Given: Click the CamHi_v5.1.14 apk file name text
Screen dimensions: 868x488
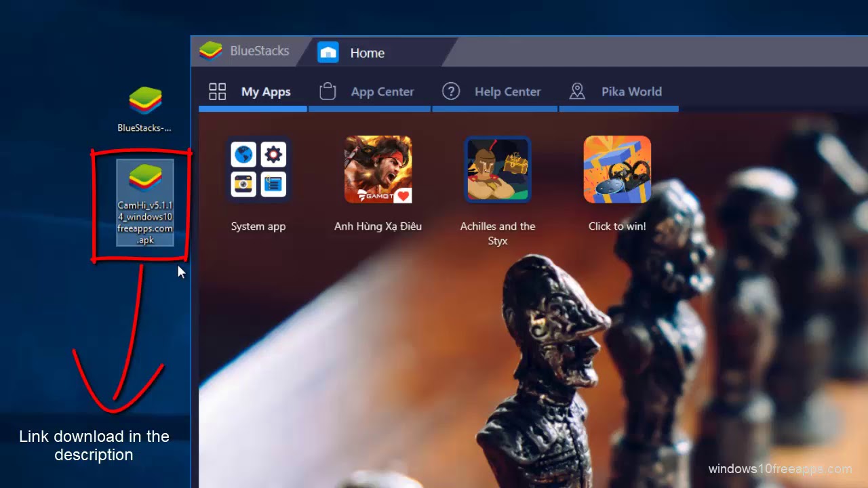Looking at the screenshot, I should (x=145, y=222).
